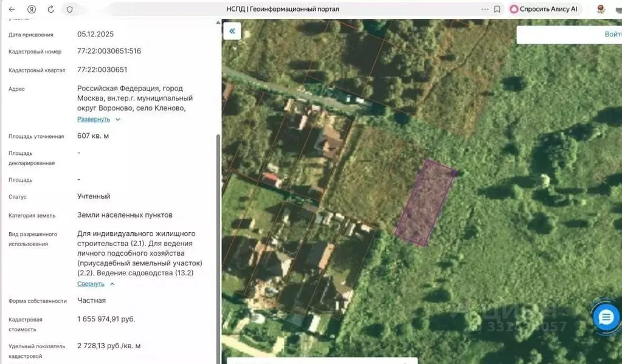Click the cadastral number 77:22:0030651:516
The height and width of the screenshot is (364, 622).
click(x=109, y=51)
